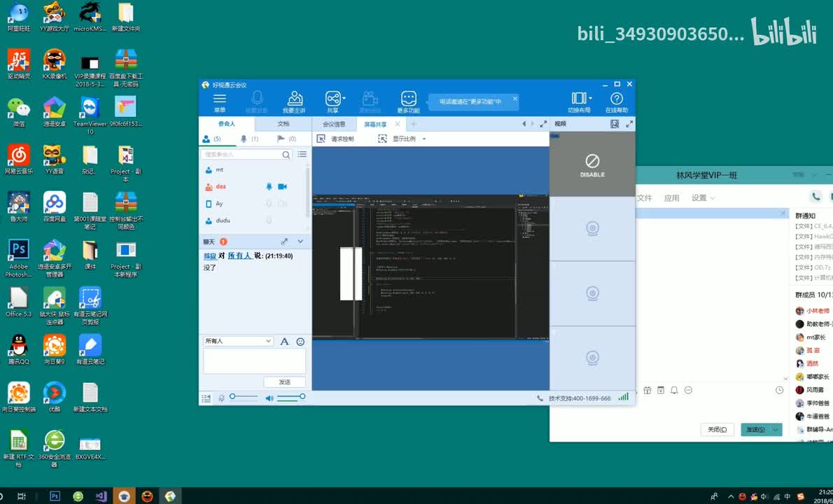Open attendee list options icon
Viewport: 833px width, 504px height.
coord(302,155)
